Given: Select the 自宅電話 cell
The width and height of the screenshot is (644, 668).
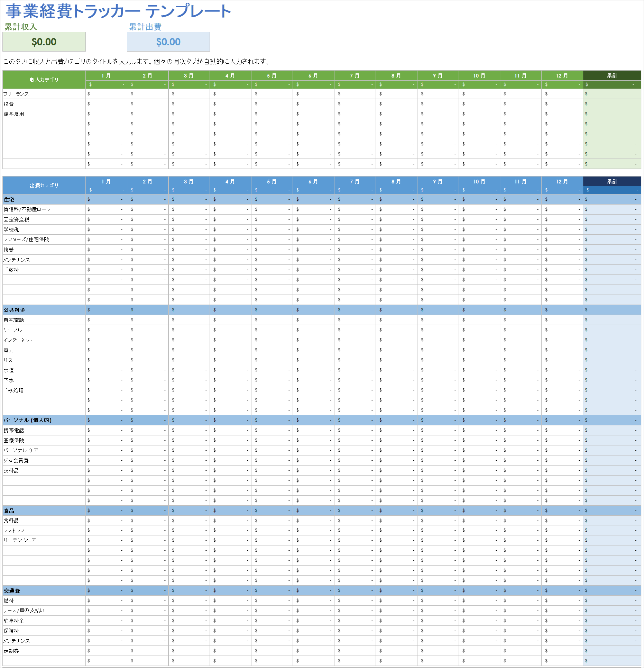Looking at the screenshot, I should (44, 320).
